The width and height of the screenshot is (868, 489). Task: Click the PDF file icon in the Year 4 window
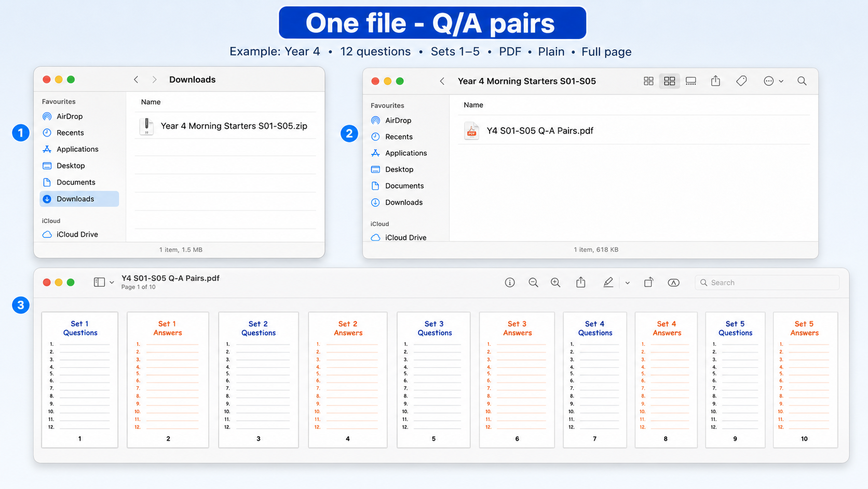point(471,131)
